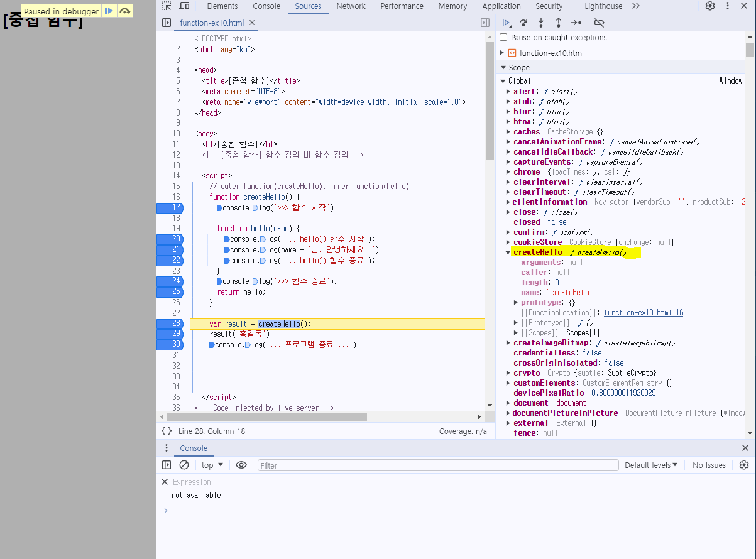Expand the crypto entry
The image size is (756, 559).
508,373
